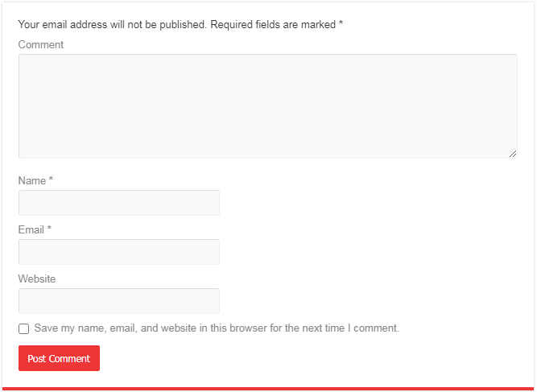Focus the Name input field
Image resolution: width=537 pixels, height=392 pixels.
click(119, 203)
